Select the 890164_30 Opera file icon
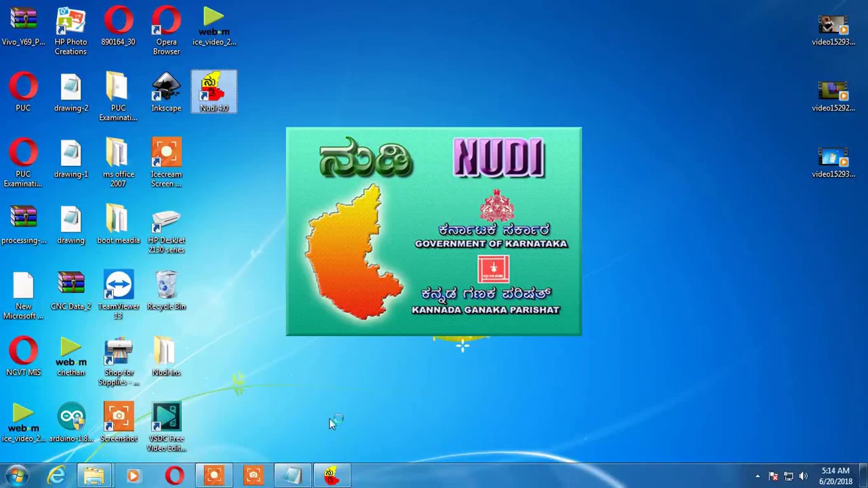868x488 pixels. pyautogui.click(x=118, y=26)
